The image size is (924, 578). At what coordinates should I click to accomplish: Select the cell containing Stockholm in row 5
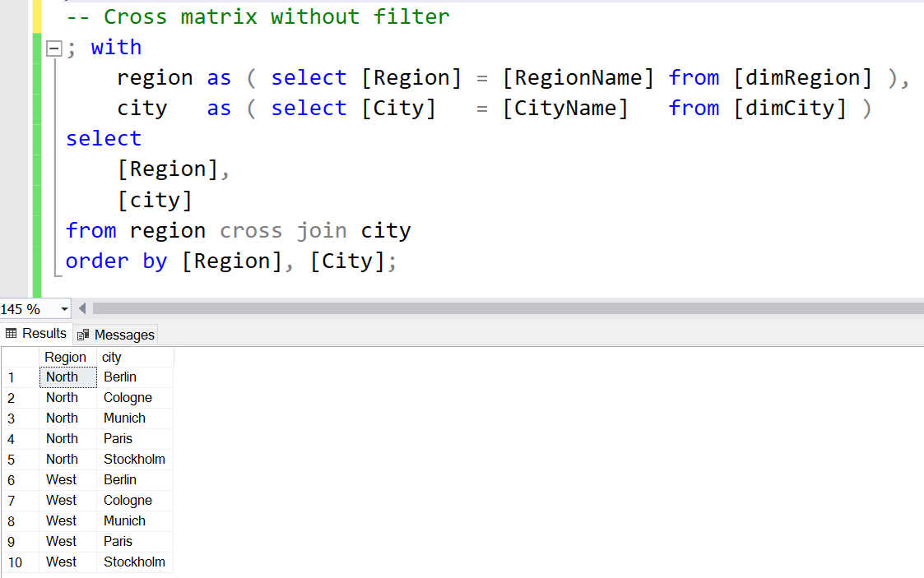[134, 459]
